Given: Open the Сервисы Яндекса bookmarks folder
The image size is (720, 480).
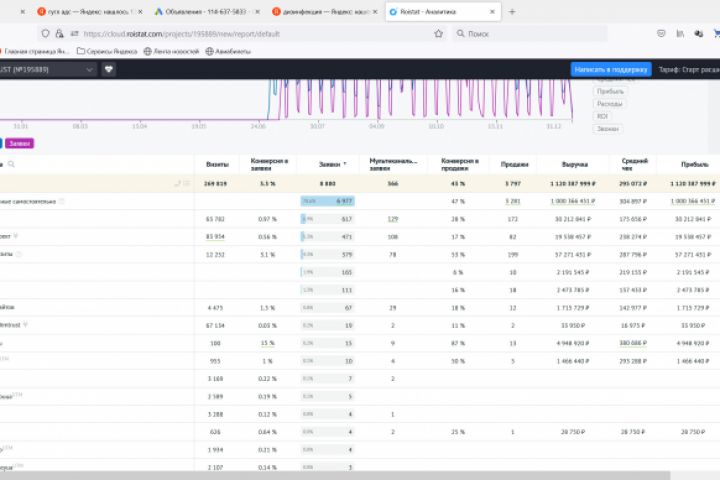Looking at the screenshot, I should coord(108,51).
